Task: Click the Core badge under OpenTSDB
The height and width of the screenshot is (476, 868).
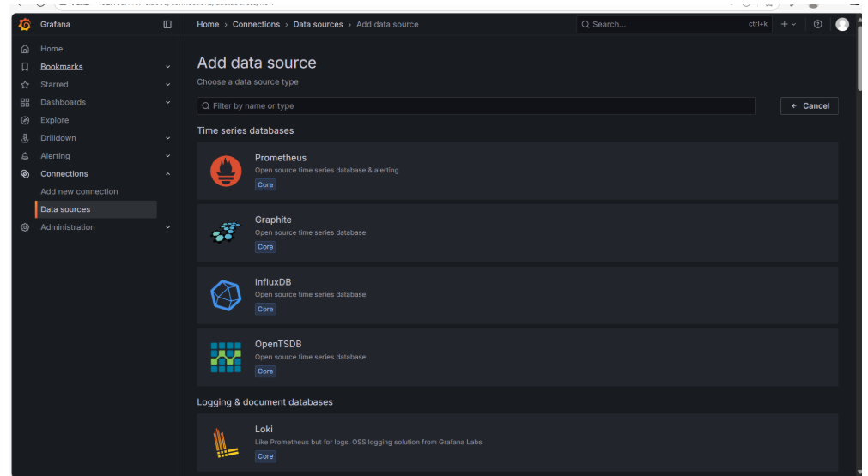Action: click(265, 371)
